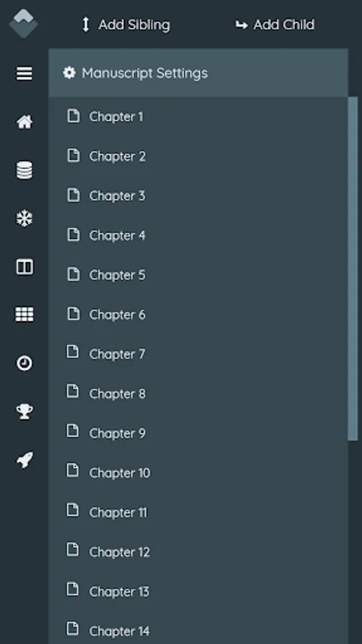The image size is (362, 644).
Task: Select Chapter 1 in the manuscript list
Action: [x=198, y=117]
